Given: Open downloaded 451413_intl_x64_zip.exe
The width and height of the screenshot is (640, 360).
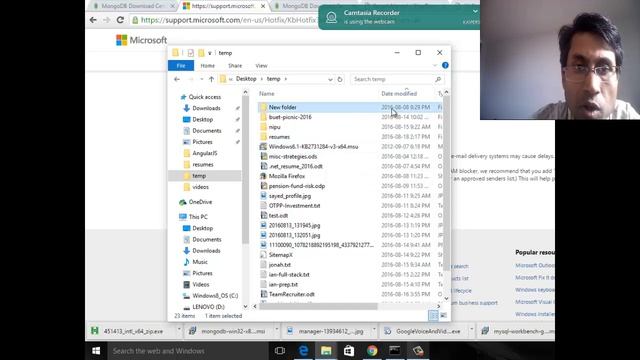Looking at the screenshot, I should (133, 331).
